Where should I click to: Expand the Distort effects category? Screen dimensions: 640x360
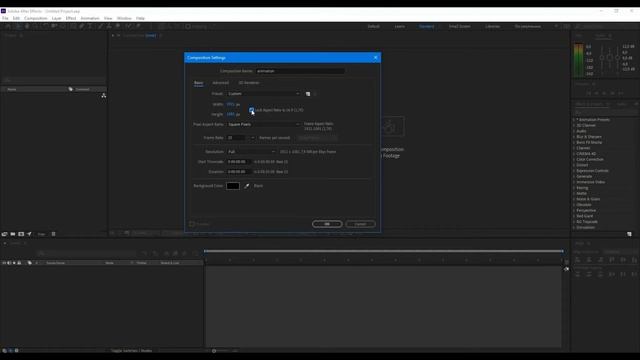[574, 165]
